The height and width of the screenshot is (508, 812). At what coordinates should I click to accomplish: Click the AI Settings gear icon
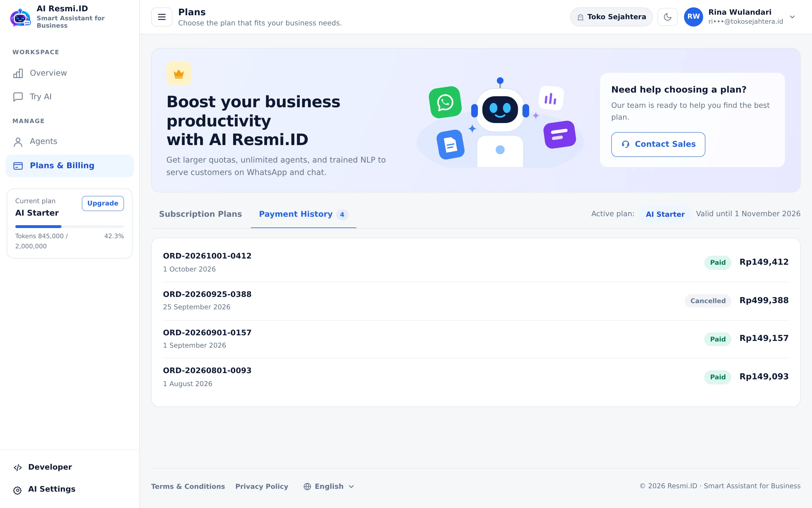(x=17, y=490)
